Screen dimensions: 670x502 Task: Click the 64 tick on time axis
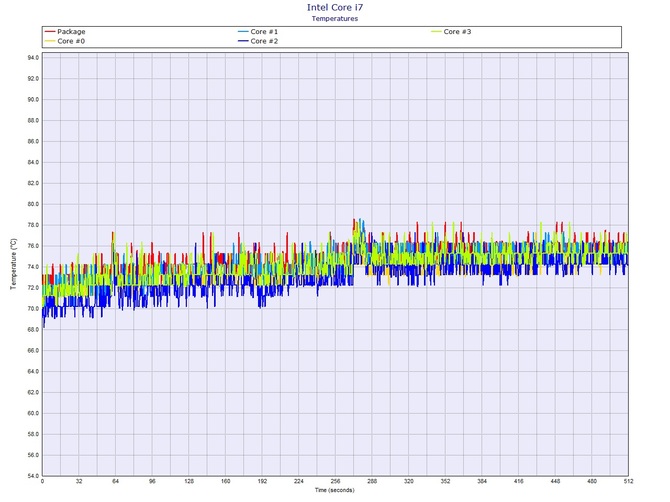[115, 481]
